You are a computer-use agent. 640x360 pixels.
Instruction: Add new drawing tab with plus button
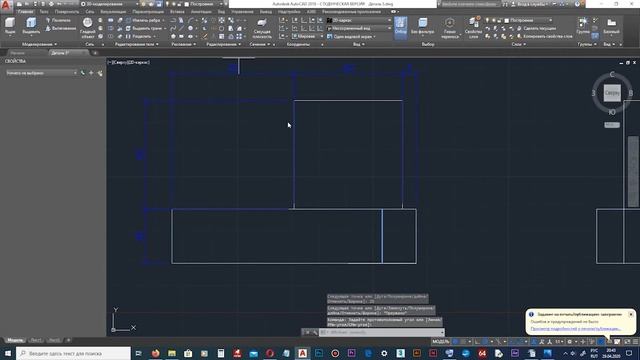pyautogui.click(x=95, y=53)
